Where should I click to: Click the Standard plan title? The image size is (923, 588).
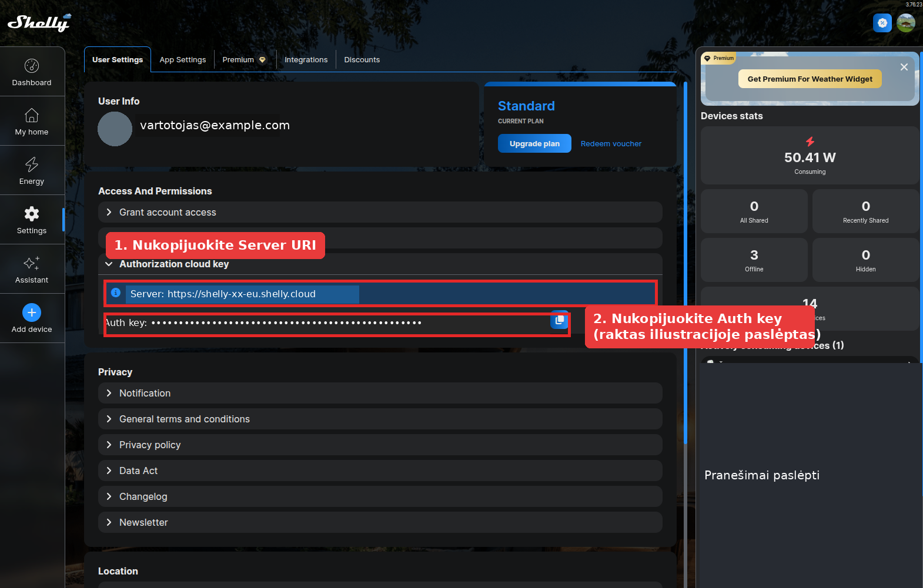pyautogui.click(x=526, y=106)
